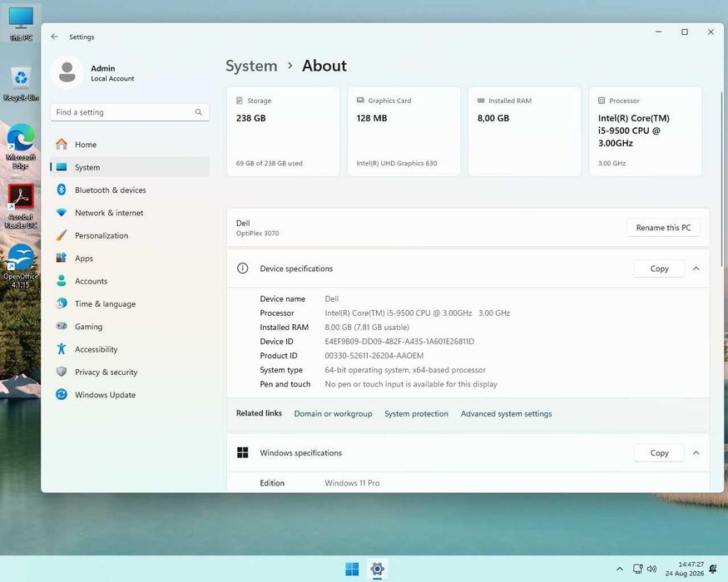Open System protection link
The image size is (728, 582).
416,413
